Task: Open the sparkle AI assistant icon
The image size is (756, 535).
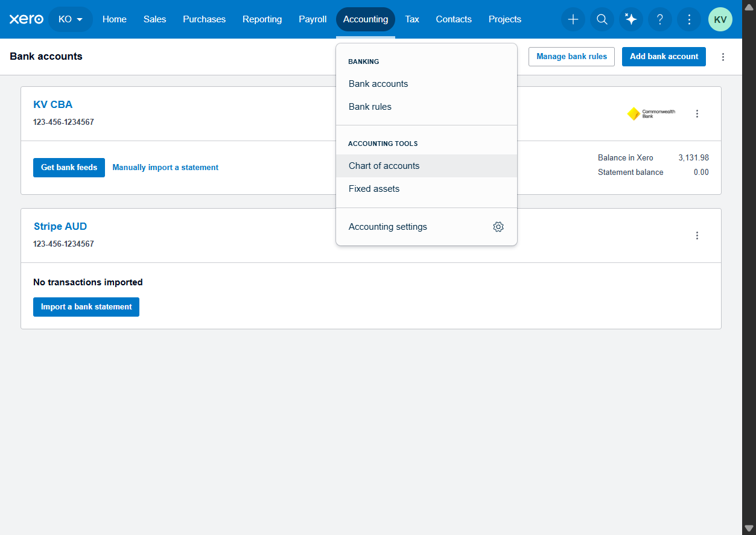Action: coord(631,19)
